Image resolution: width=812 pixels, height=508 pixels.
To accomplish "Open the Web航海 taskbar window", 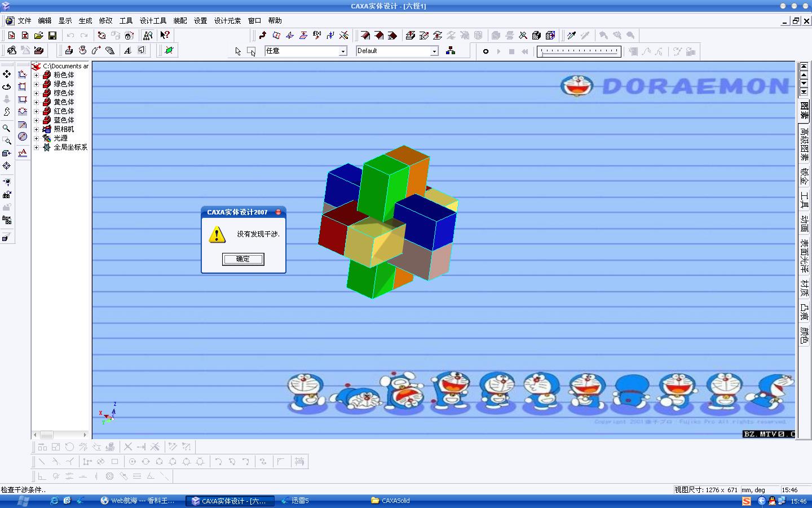I will pos(139,501).
